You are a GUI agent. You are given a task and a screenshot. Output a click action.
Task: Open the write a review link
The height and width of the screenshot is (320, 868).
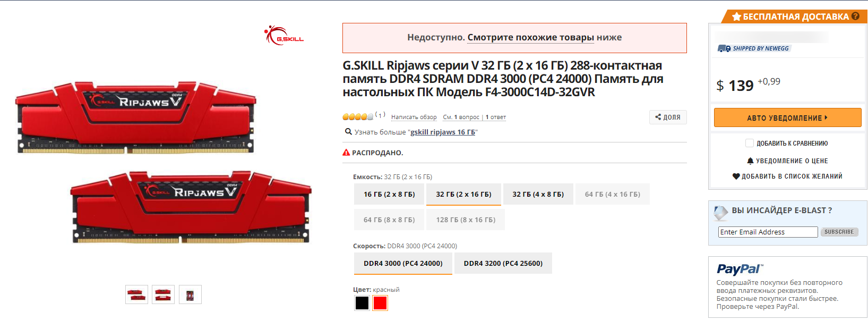click(x=414, y=117)
